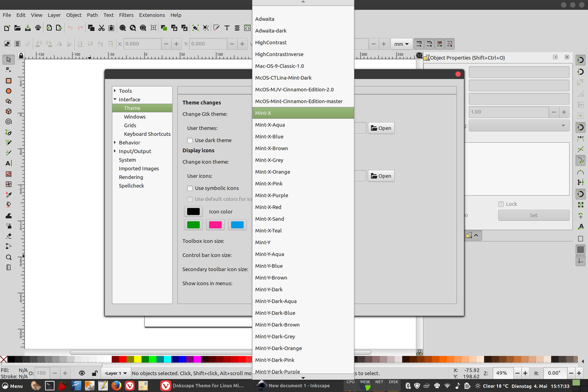Image resolution: width=588 pixels, height=392 pixels.
Task: Select the Zoom magnifier tool
Action: click(8, 257)
